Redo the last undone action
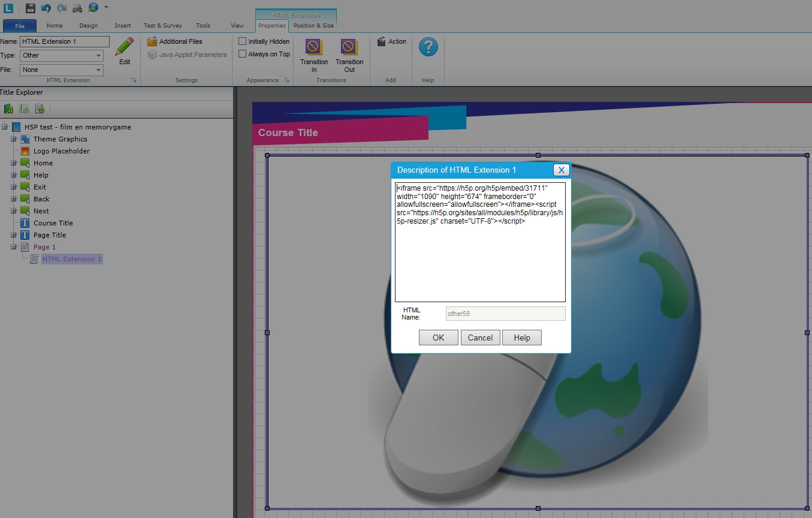This screenshot has height=518, width=812. (62, 8)
